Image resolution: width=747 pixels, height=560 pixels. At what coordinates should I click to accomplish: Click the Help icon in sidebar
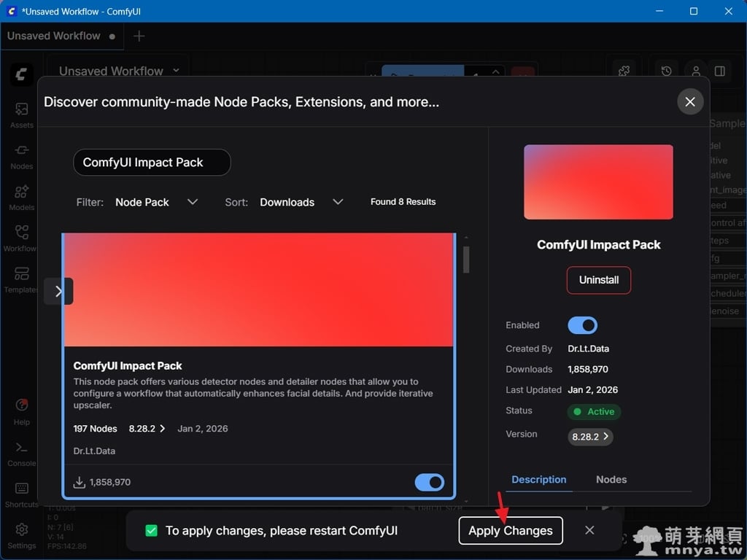coord(22,409)
